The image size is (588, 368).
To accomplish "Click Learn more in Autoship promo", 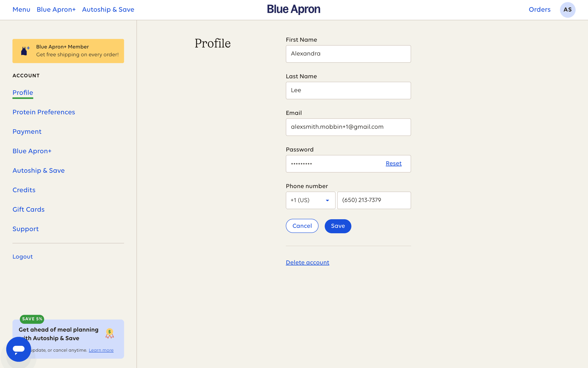I will click(x=101, y=350).
